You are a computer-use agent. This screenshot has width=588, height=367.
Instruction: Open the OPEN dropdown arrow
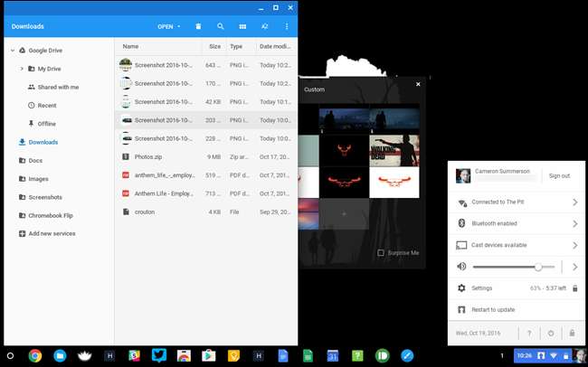(x=179, y=26)
